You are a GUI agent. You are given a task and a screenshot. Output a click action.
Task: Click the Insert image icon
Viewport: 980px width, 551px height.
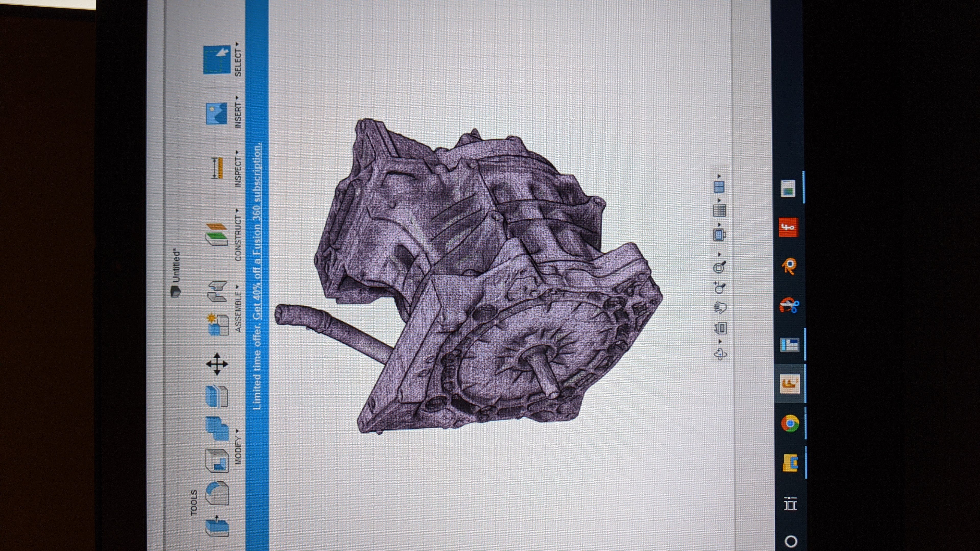(217, 113)
